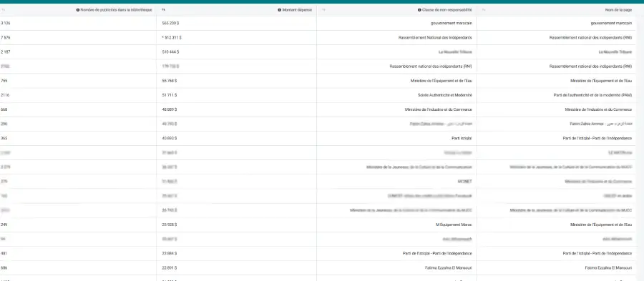Toggle the sort arrows in the 'Clause de non-responsabilité' column
This screenshot has width=644, height=281.
[323, 10]
